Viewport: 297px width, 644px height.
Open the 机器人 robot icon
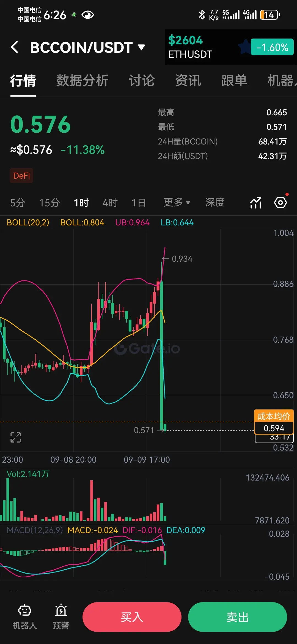coord(25,617)
